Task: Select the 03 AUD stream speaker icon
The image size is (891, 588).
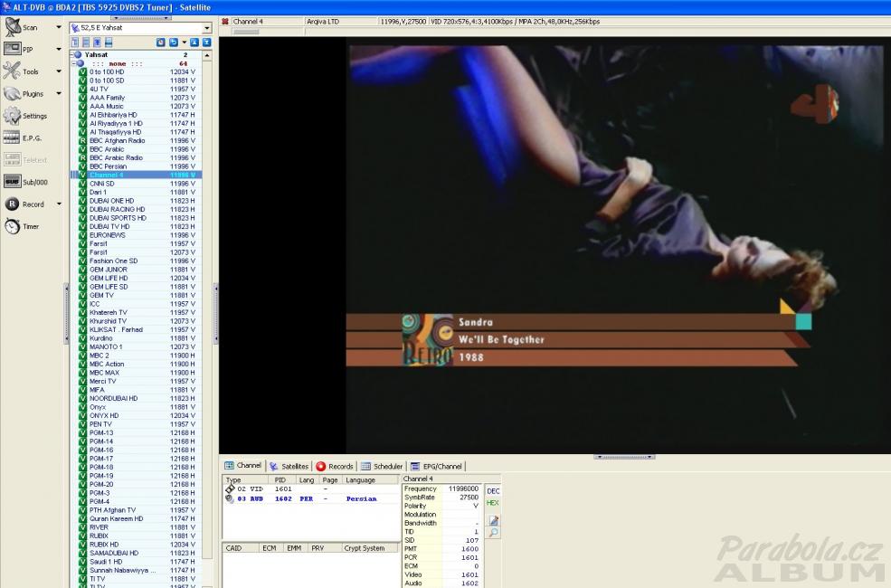Action: tap(230, 498)
